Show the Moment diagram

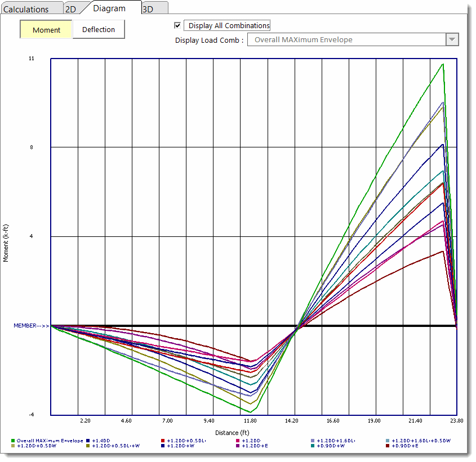(x=46, y=30)
